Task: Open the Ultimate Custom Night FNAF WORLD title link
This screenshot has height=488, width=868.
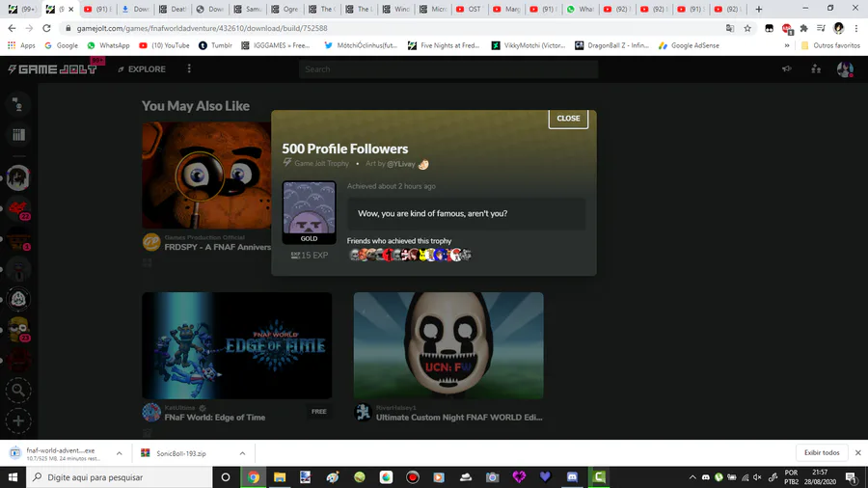Action: pos(459,418)
